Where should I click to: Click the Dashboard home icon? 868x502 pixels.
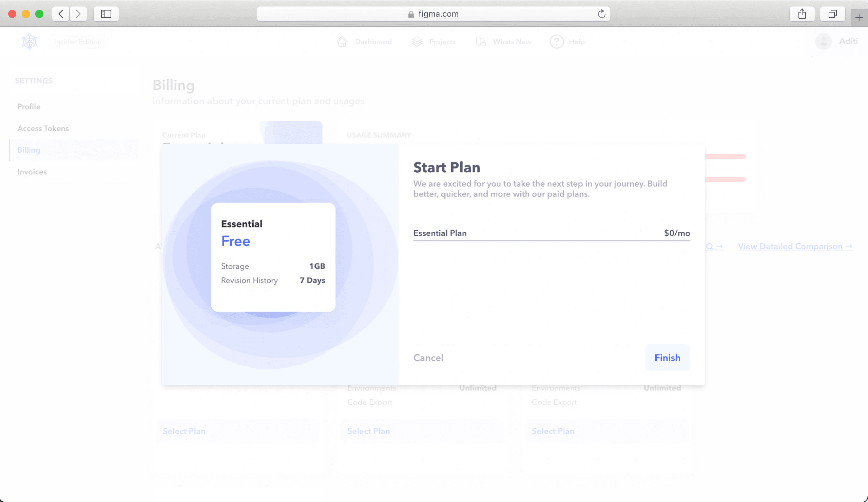[342, 42]
